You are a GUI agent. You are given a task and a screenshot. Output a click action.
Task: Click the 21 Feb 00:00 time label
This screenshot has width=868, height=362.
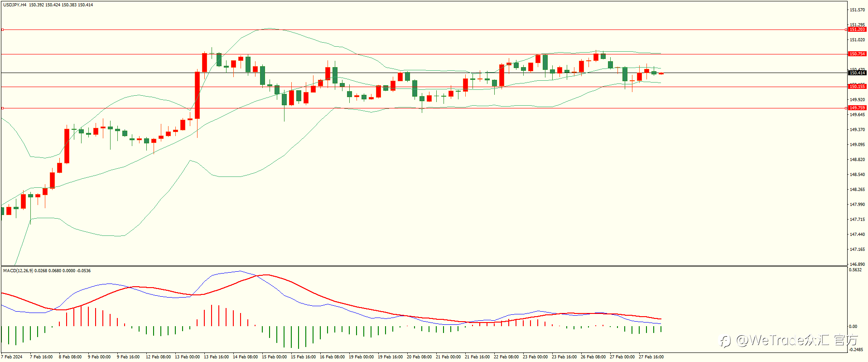click(448, 357)
